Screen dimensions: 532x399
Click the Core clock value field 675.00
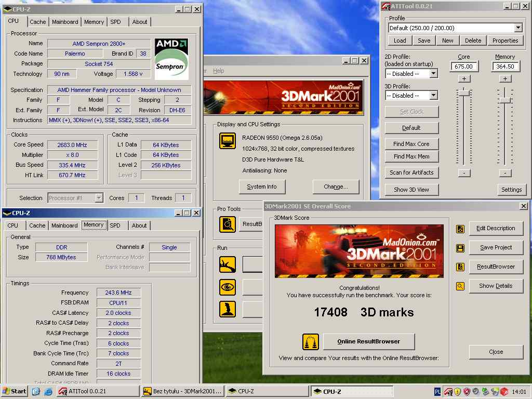pos(464,66)
